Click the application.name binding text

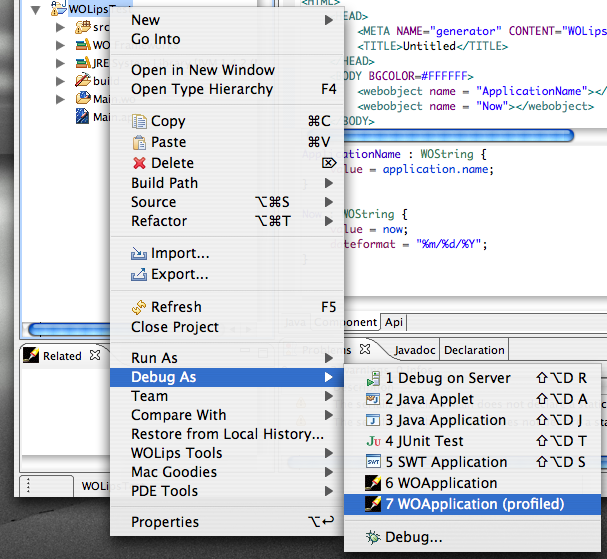(x=436, y=169)
